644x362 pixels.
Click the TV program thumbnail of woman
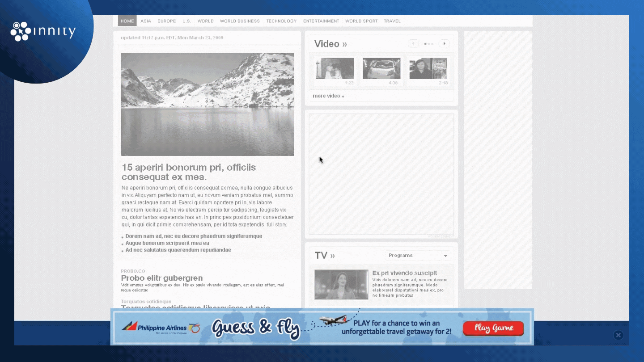(x=341, y=284)
